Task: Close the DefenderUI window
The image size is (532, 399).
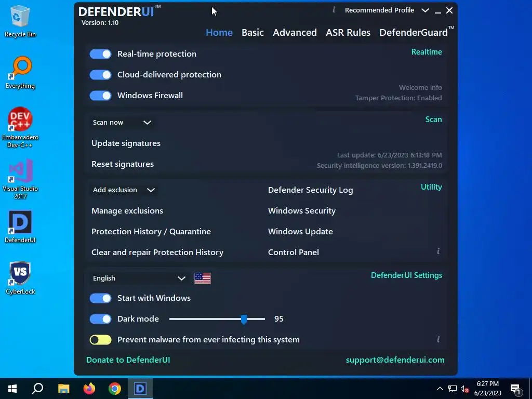Action: click(449, 10)
